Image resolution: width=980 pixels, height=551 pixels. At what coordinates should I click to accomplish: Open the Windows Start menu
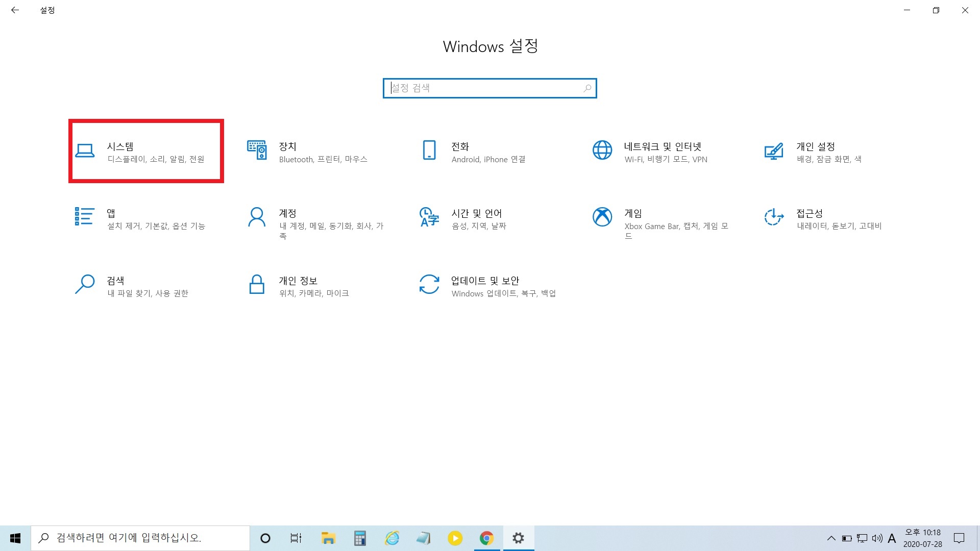tap(15, 538)
